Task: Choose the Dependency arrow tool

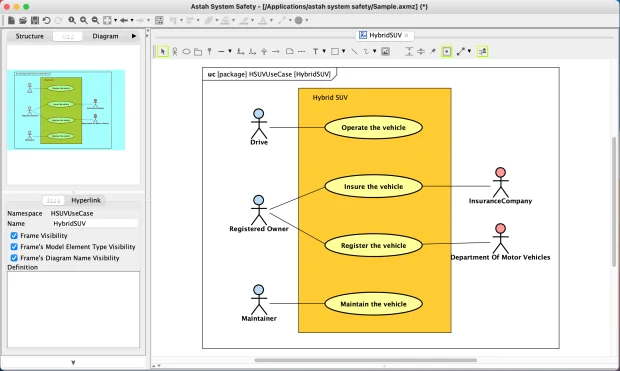Action: 276,51
